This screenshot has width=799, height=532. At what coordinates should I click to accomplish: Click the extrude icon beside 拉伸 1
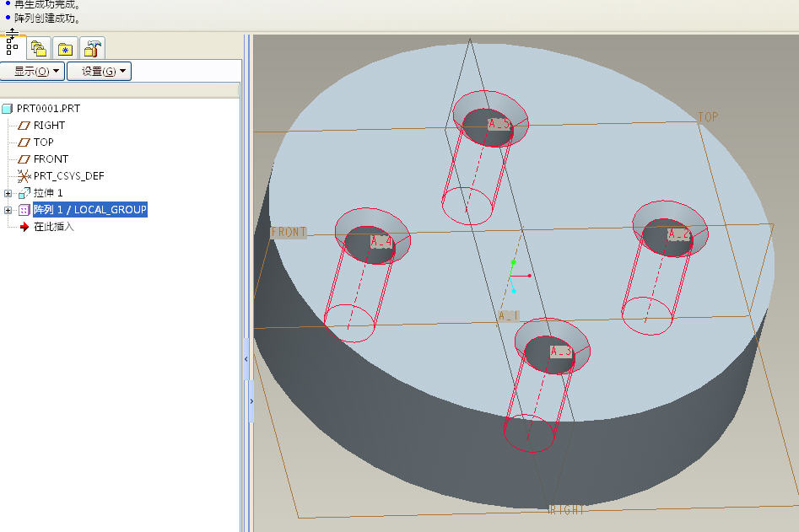pyautogui.click(x=24, y=193)
